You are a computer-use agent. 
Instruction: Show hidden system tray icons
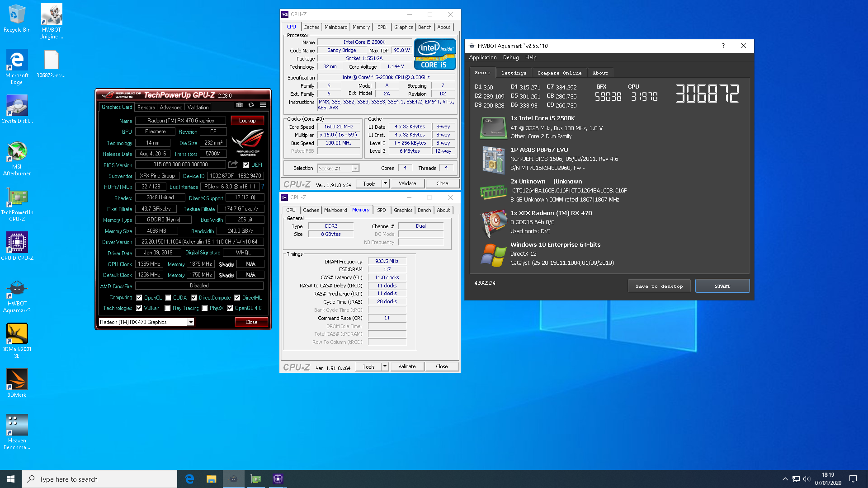tap(785, 479)
